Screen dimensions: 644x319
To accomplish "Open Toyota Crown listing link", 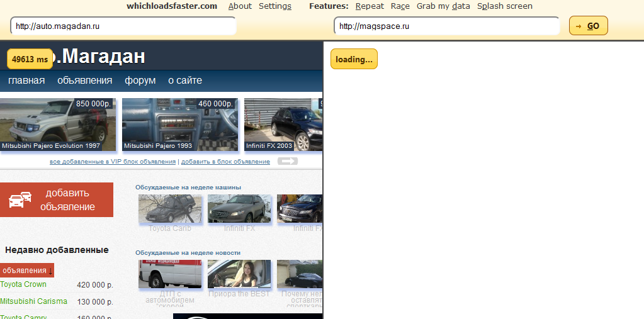I will coord(23,284).
